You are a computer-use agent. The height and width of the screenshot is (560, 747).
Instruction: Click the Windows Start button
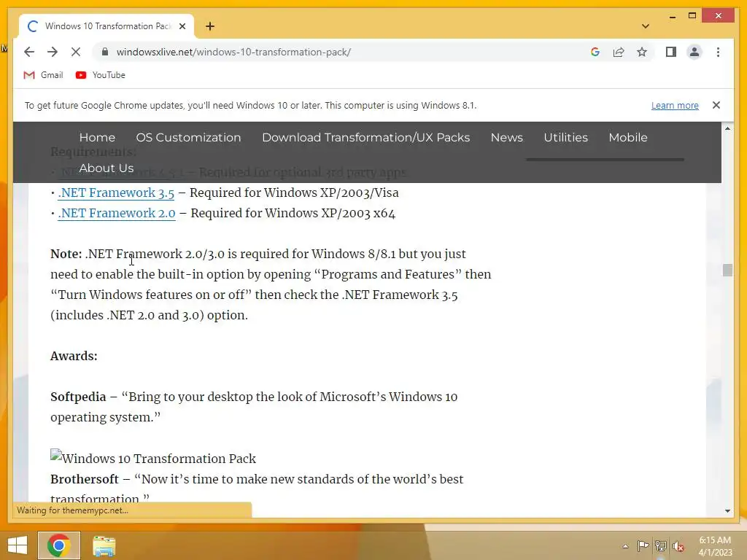(x=18, y=545)
